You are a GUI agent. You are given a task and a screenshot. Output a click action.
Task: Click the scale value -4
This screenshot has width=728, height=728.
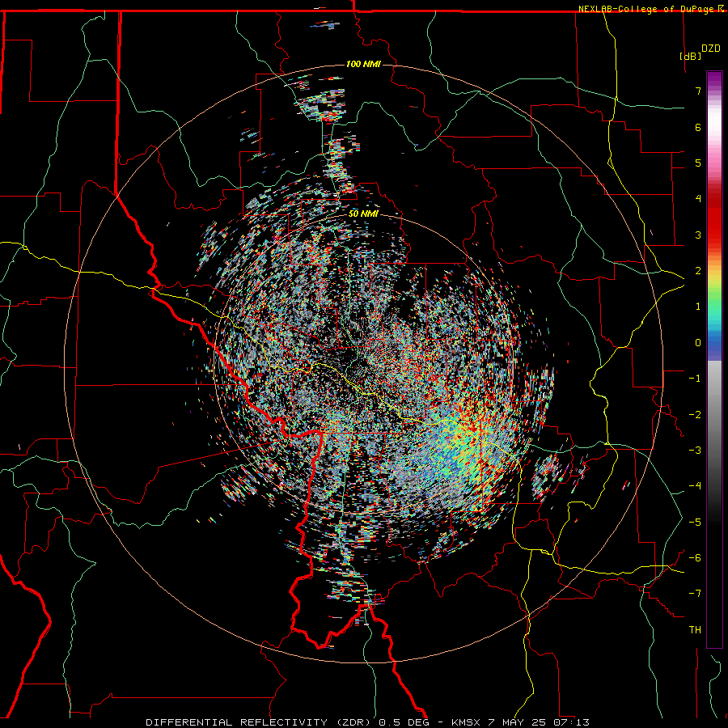[695, 486]
